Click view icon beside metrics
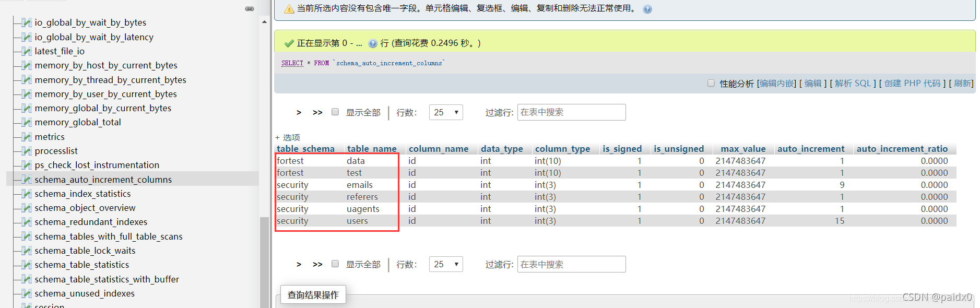This screenshot has height=308, width=980. point(27,137)
